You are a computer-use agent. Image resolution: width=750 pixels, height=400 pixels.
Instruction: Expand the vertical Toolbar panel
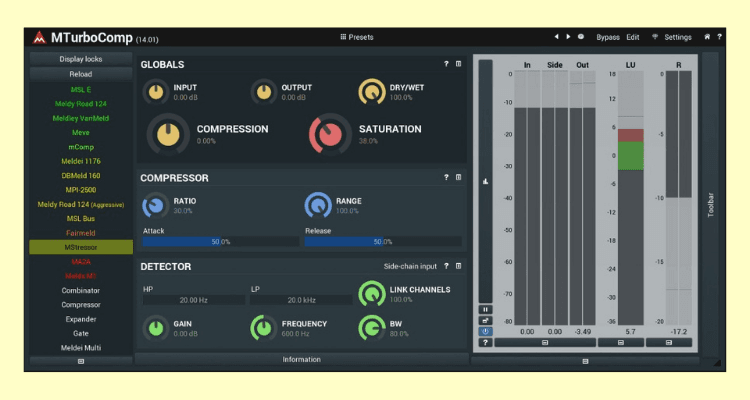[710, 205]
